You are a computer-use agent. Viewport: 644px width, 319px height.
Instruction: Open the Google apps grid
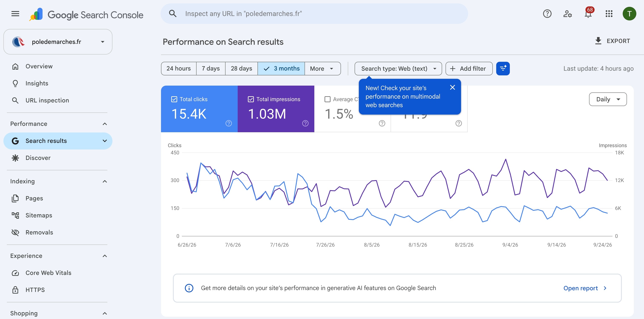[609, 14]
